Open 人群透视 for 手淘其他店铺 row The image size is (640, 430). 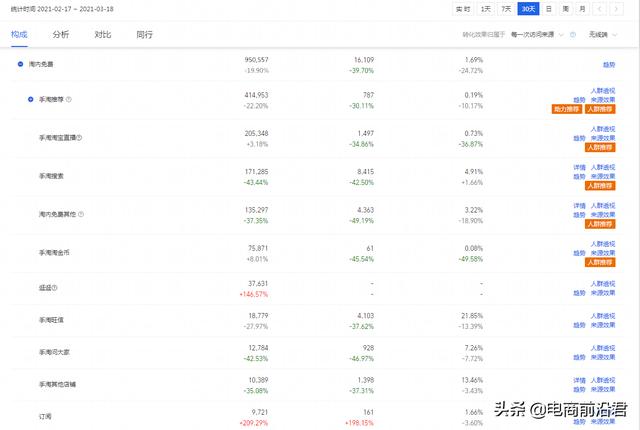[x=603, y=380]
